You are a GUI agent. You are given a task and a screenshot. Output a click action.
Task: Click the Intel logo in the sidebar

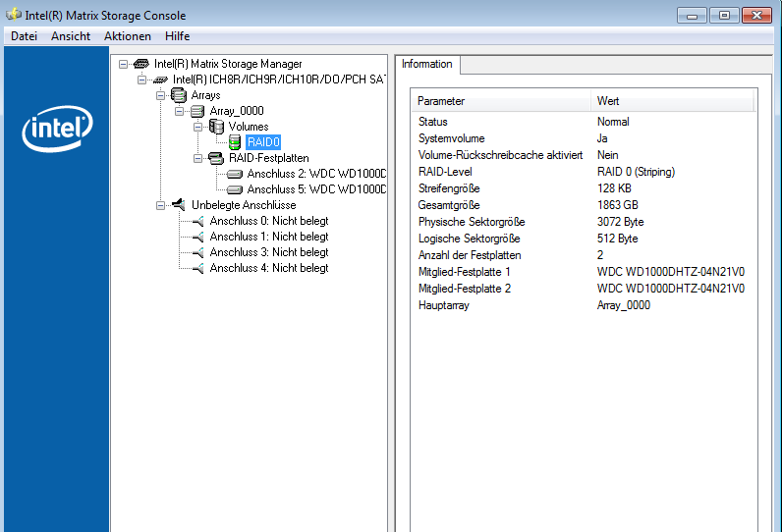click(x=57, y=129)
